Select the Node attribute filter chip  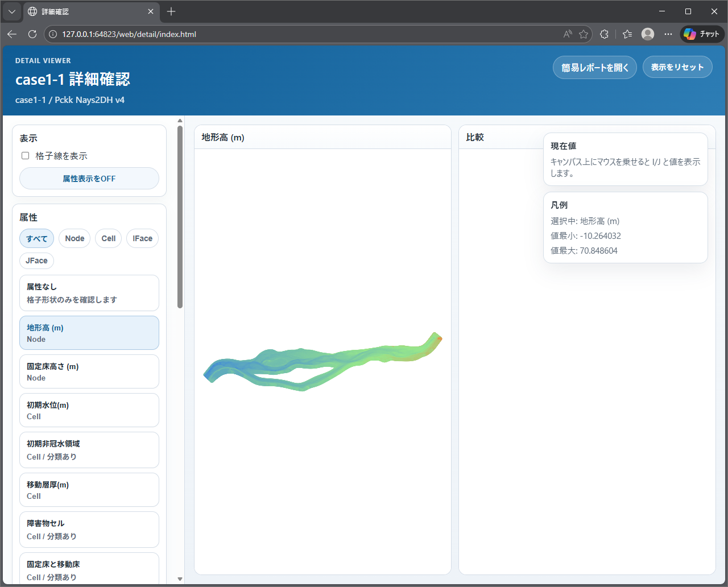pos(74,238)
